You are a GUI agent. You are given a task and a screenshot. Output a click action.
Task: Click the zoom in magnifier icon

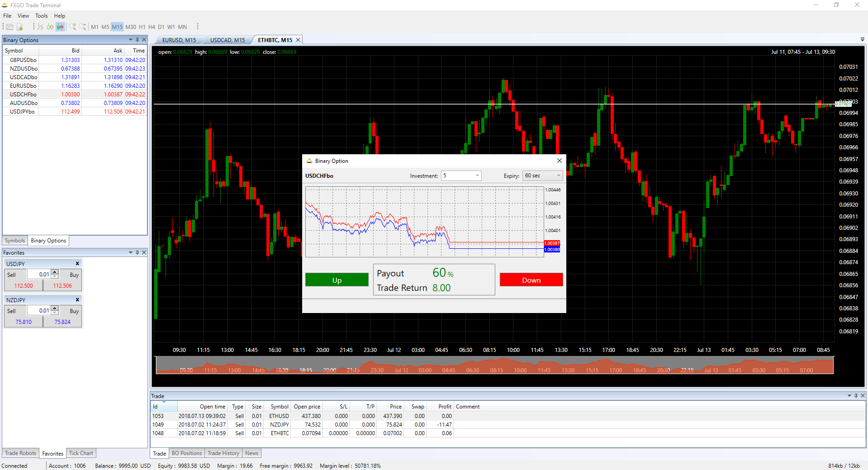tap(72, 27)
